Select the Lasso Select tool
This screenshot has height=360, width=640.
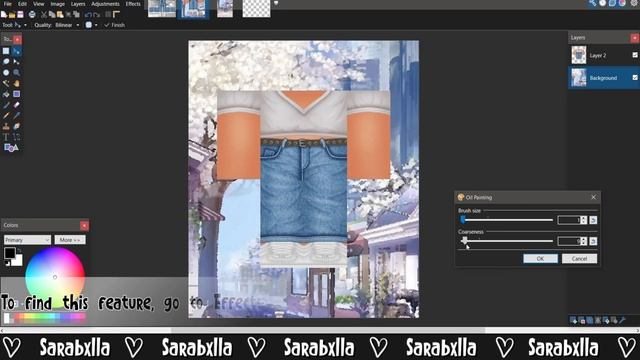pos(6,62)
